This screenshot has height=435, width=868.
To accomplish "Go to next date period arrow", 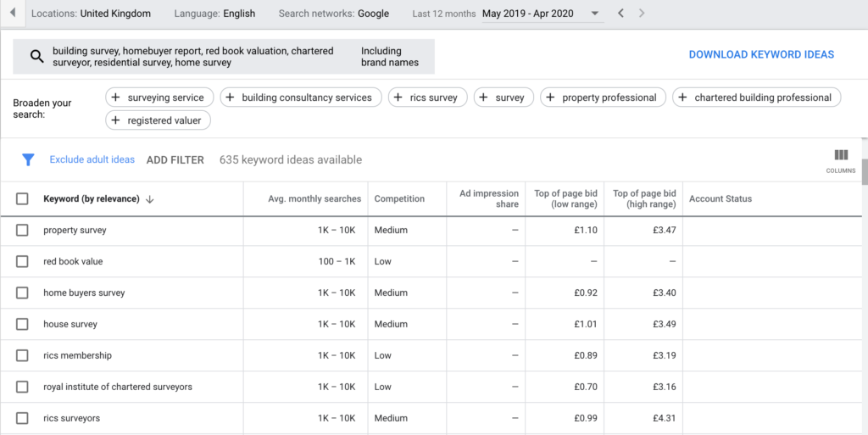I will click(642, 14).
